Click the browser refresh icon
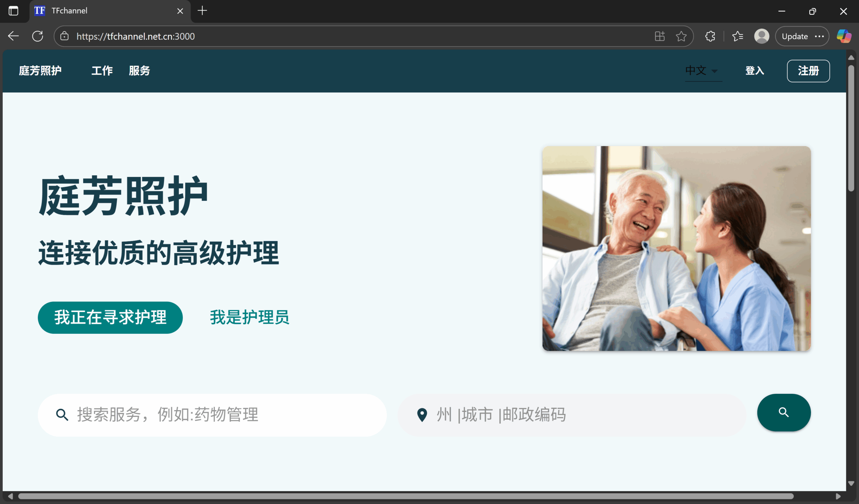The image size is (859, 504). 38,36
